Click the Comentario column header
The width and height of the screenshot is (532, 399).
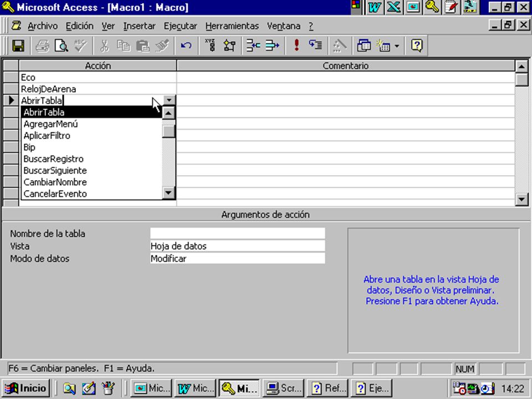click(x=345, y=66)
